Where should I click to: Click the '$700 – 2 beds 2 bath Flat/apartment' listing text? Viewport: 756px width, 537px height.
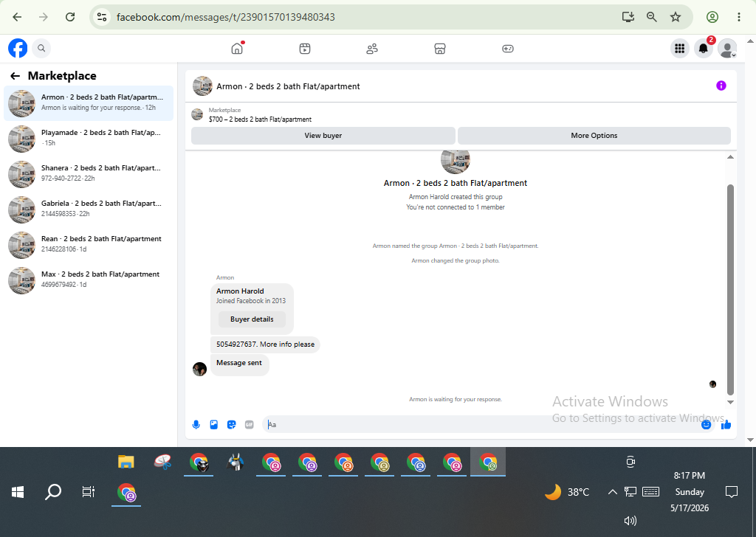(x=260, y=119)
